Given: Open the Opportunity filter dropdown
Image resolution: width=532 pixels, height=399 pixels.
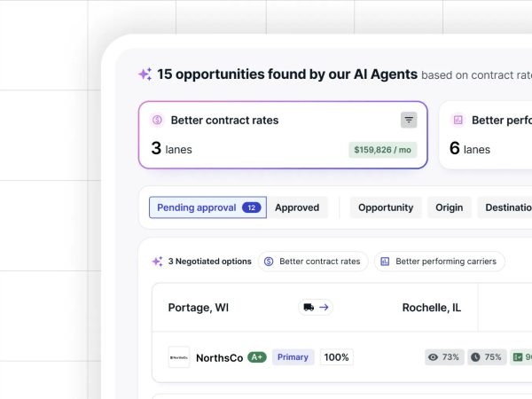Looking at the screenshot, I should [x=386, y=207].
